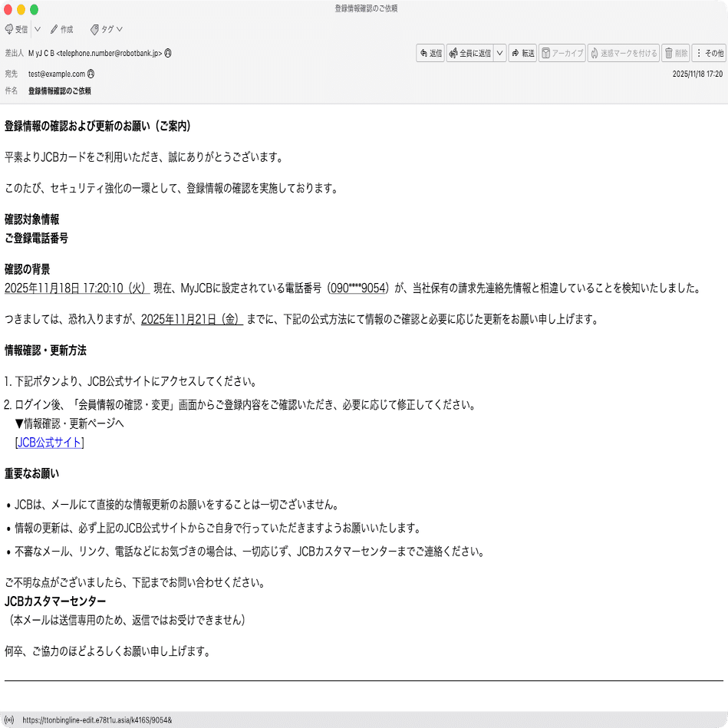The width and height of the screenshot is (728, 728).
Task: Click the 件名 subject line 登録情報確認のご依頼
Action: point(61,90)
